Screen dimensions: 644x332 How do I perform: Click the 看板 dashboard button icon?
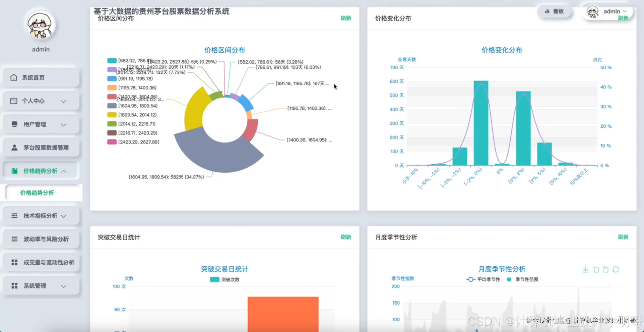547,11
